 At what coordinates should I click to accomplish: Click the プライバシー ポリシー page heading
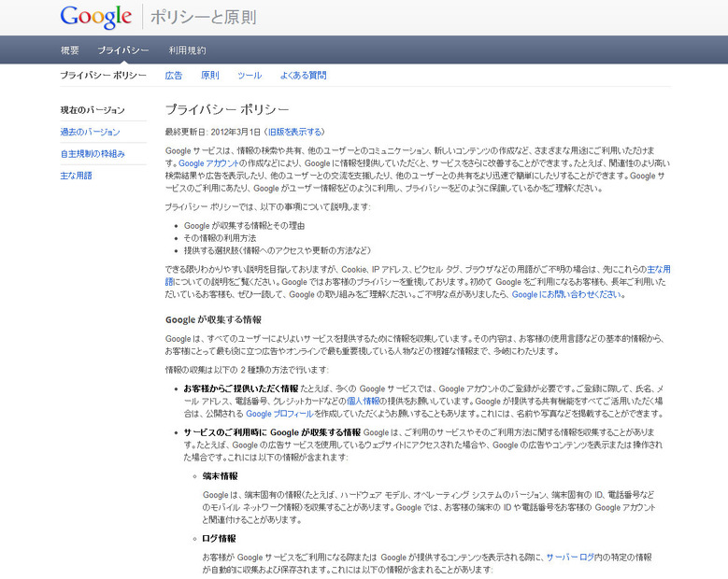[227, 109]
